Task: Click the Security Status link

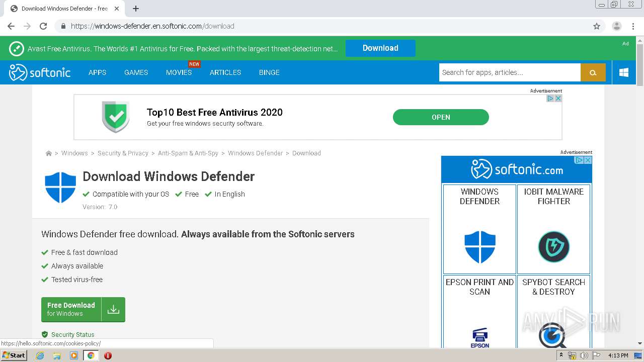Action: point(72,334)
